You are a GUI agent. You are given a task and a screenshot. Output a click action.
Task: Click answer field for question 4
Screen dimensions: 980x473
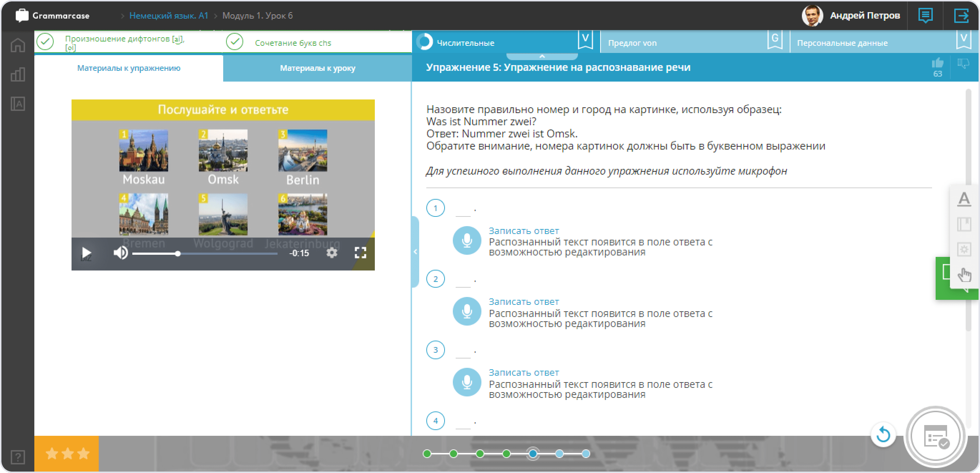(x=463, y=422)
